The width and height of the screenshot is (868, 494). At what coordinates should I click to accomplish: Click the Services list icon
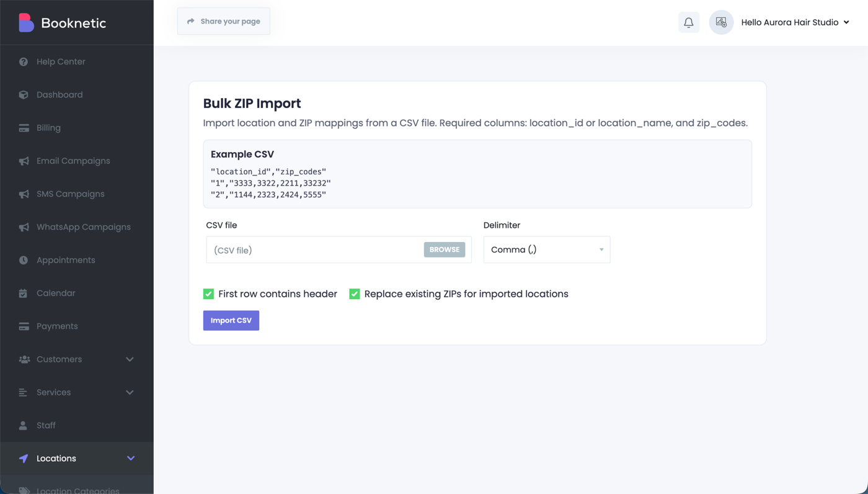(23, 392)
